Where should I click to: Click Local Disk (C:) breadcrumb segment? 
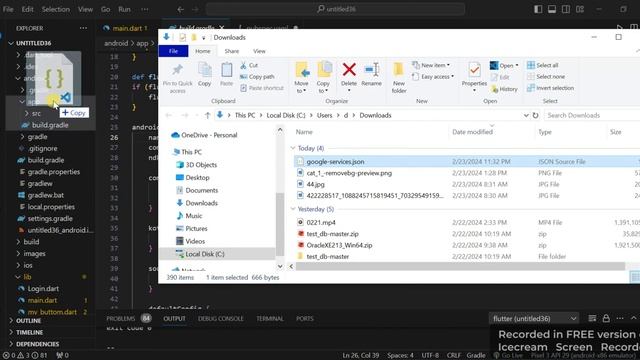[286, 116]
